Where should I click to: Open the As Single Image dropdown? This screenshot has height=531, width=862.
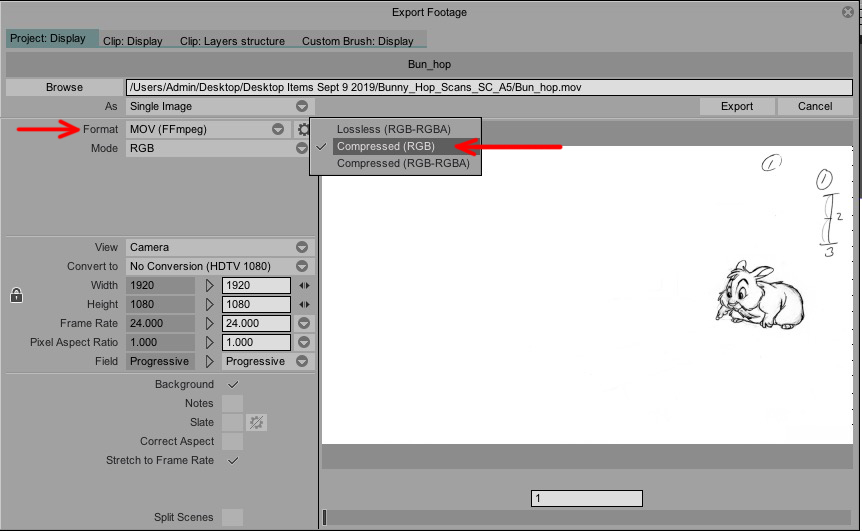tap(220, 107)
